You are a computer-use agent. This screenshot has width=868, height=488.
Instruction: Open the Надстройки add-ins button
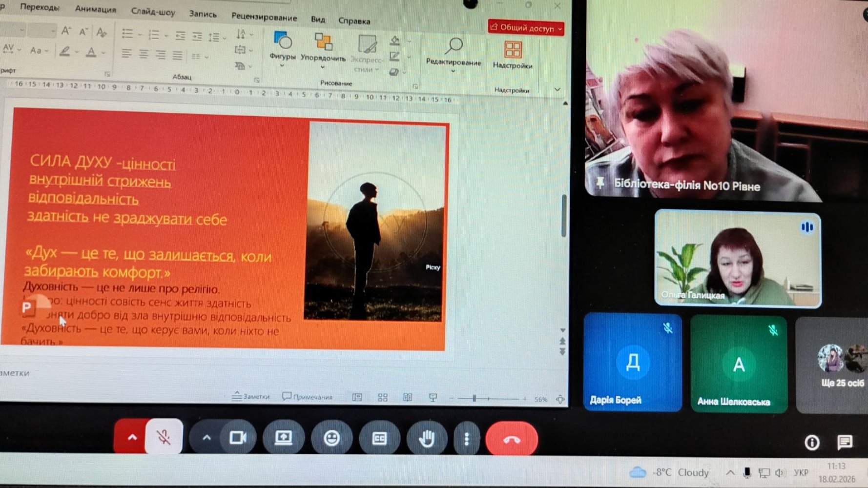tap(513, 55)
